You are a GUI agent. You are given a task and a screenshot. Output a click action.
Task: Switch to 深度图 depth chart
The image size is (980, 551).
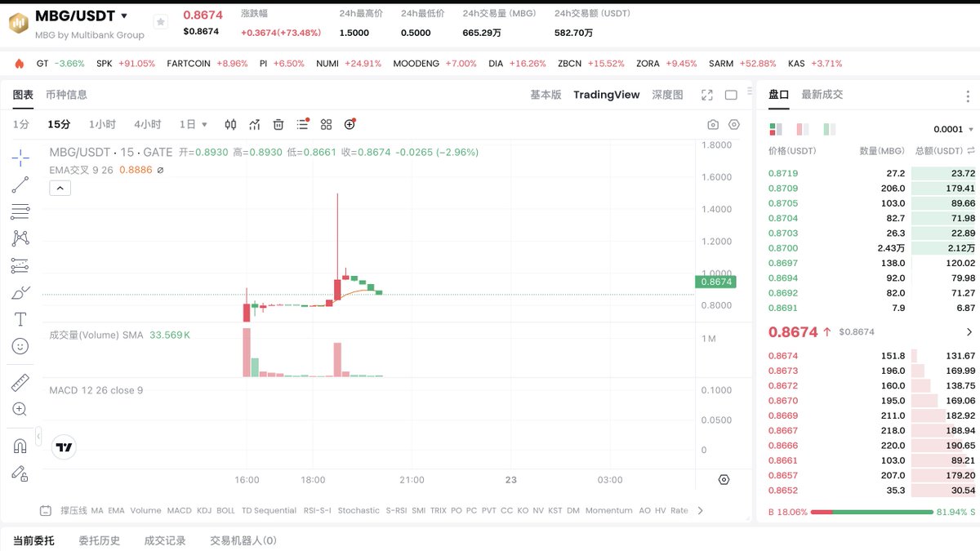(x=667, y=95)
